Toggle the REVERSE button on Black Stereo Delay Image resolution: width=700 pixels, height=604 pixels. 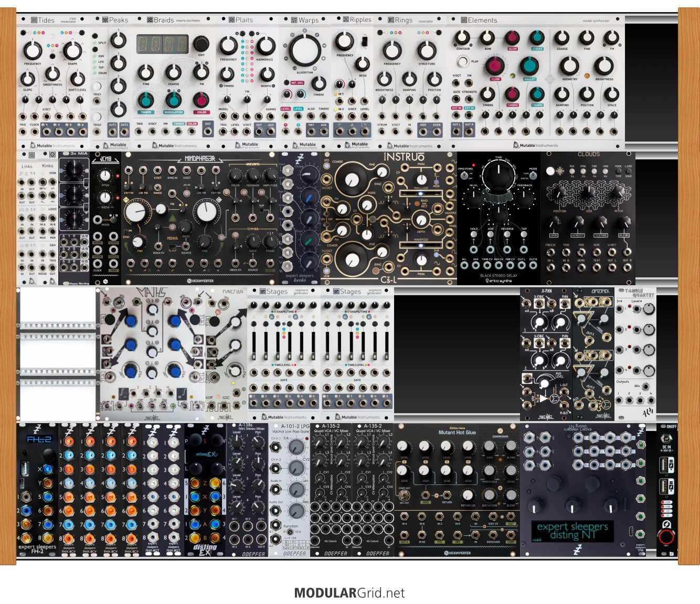tap(507, 235)
